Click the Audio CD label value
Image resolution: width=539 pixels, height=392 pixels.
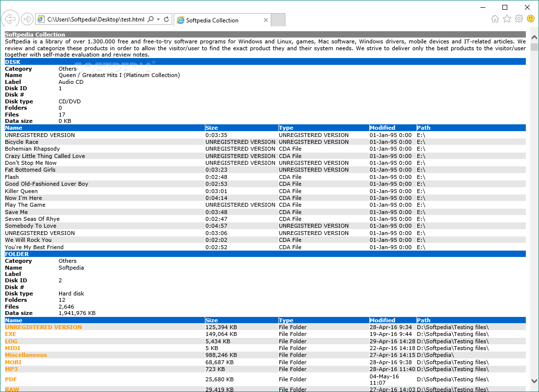coord(71,82)
